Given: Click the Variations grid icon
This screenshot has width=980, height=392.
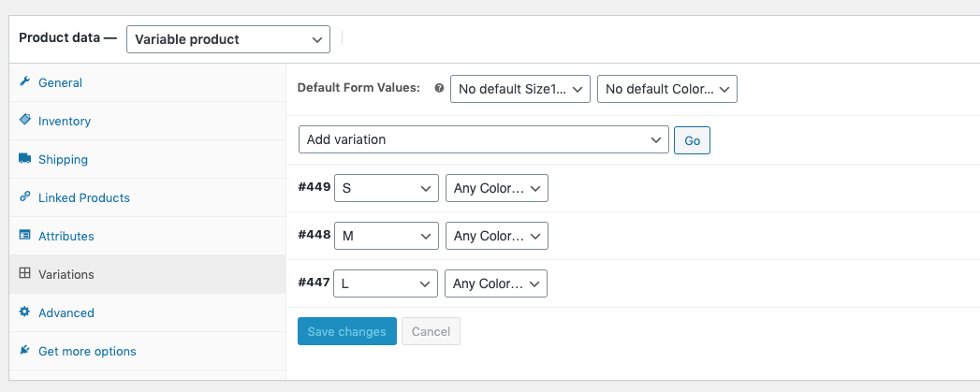Looking at the screenshot, I should [x=25, y=274].
